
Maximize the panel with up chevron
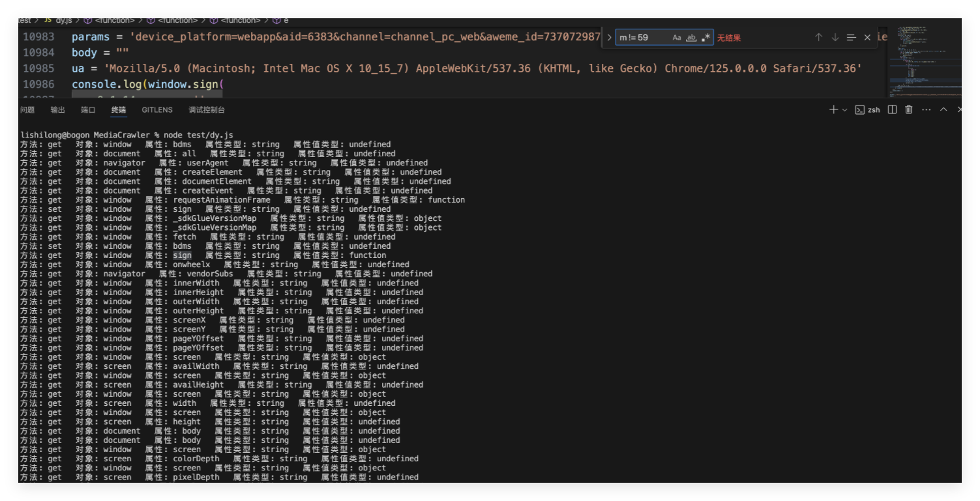[x=943, y=109]
